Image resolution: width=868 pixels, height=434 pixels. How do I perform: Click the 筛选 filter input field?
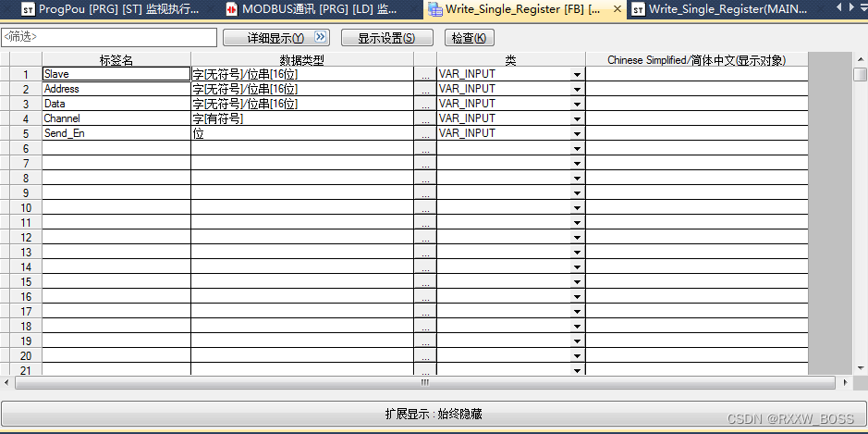coord(109,37)
